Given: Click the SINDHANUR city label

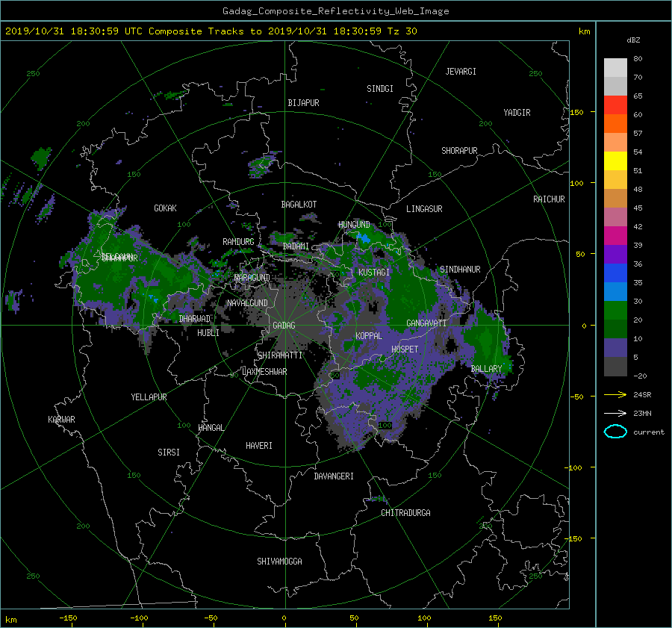Looking at the screenshot, I should (460, 270).
